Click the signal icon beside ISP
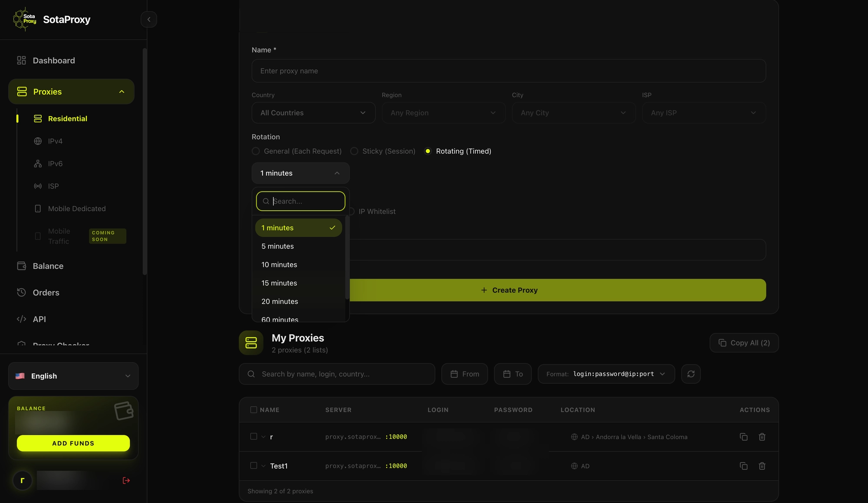This screenshot has width=868, height=503. 38,186
